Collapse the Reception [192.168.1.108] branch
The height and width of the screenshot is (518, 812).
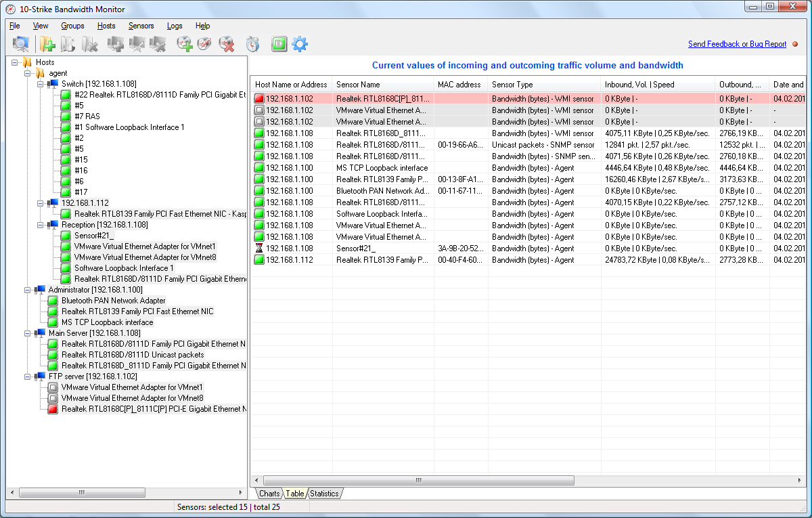click(41, 224)
